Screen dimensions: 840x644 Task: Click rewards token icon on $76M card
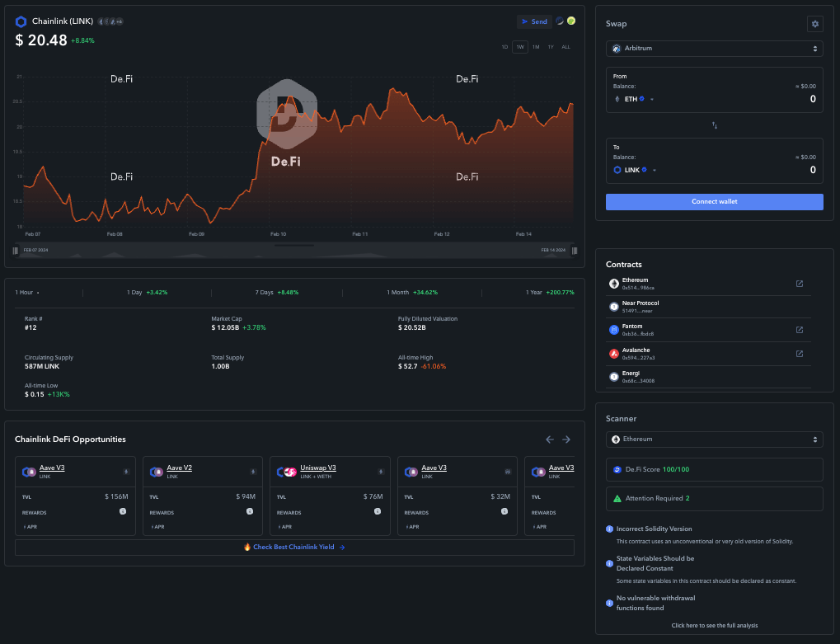(378, 512)
